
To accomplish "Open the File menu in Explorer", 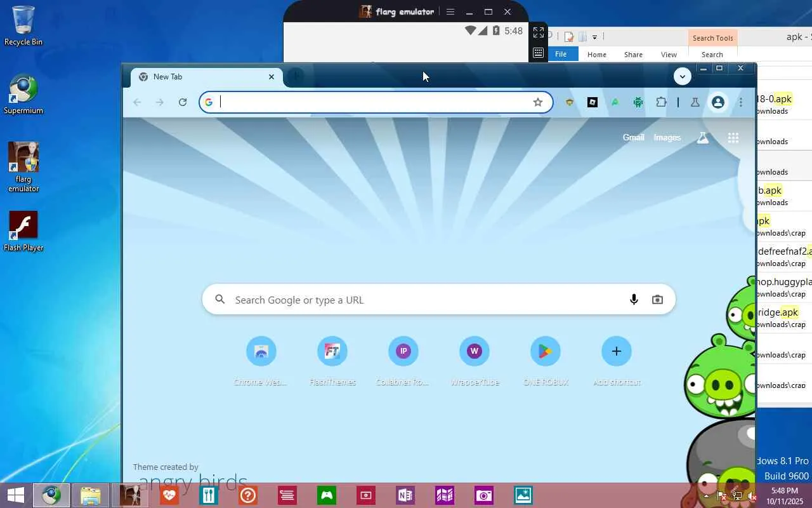I will click(x=561, y=55).
